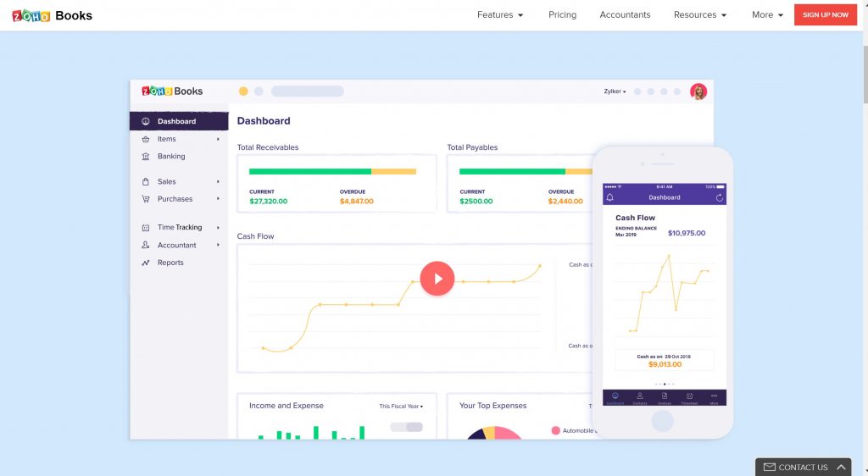868x476 pixels.
Task: Click the phone's Contacts bottom tab icon
Action: point(640,397)
